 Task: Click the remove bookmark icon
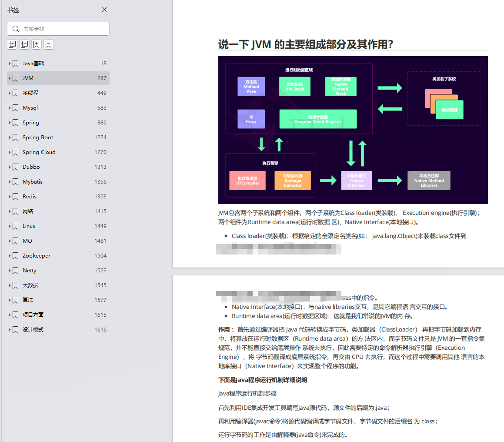tap(49, 44)
